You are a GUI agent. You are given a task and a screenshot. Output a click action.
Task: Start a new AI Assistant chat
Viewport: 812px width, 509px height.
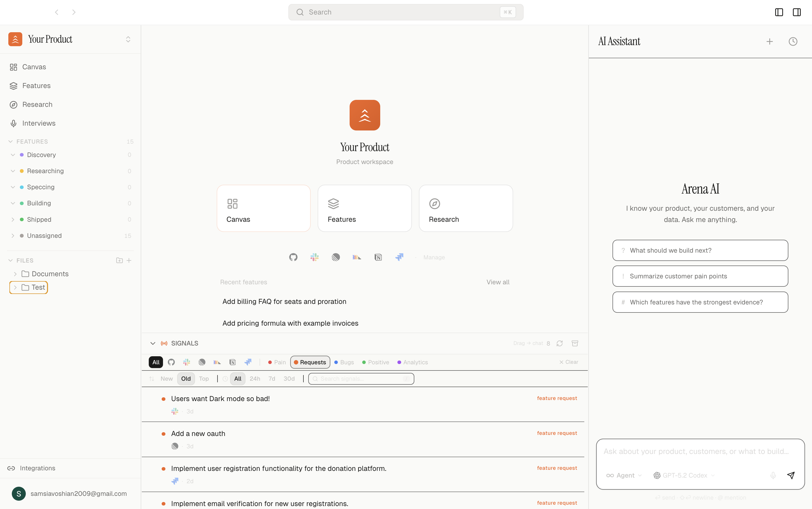tap(770, 41)
